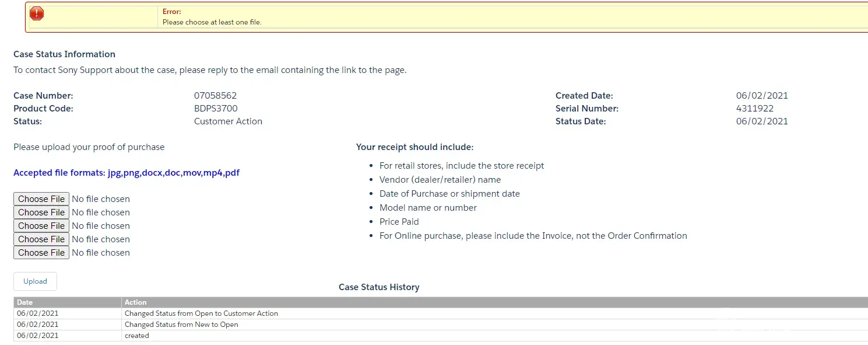Click the first Choose File button
This screenshot has width=868, height=345.
[x=41, y=199]
